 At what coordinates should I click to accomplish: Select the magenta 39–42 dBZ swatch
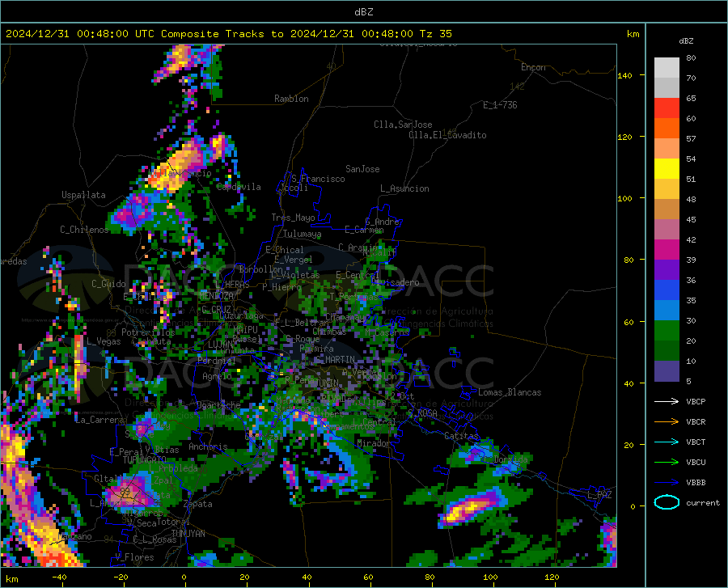pyautogui.click(x=667, y=250)
